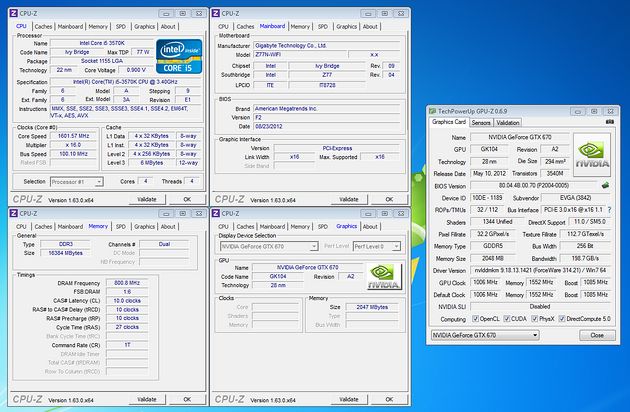Take GPU-Z screenshot with camera icon
630x412 pixels.
point(610,121)
